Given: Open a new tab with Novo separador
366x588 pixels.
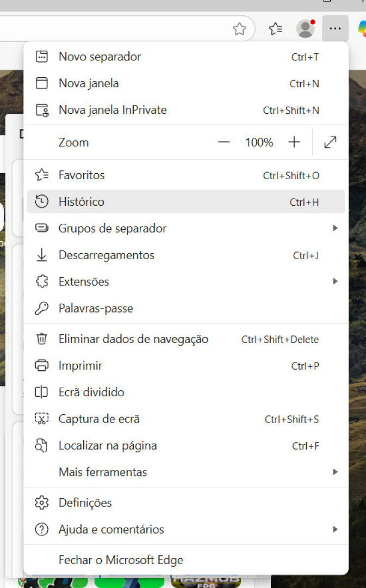Looking at the screenshot, I should click(100, 56).
